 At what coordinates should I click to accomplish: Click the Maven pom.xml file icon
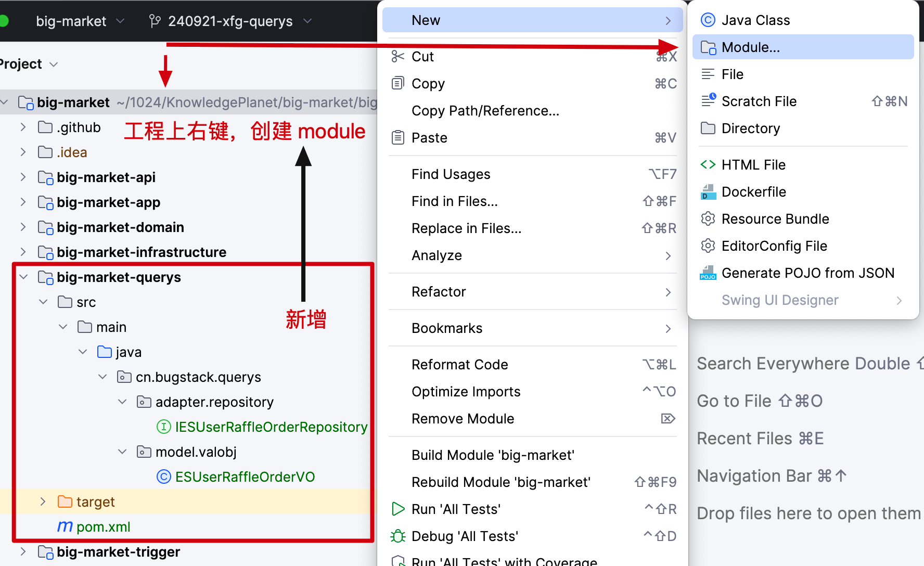[x=65, y=527]
